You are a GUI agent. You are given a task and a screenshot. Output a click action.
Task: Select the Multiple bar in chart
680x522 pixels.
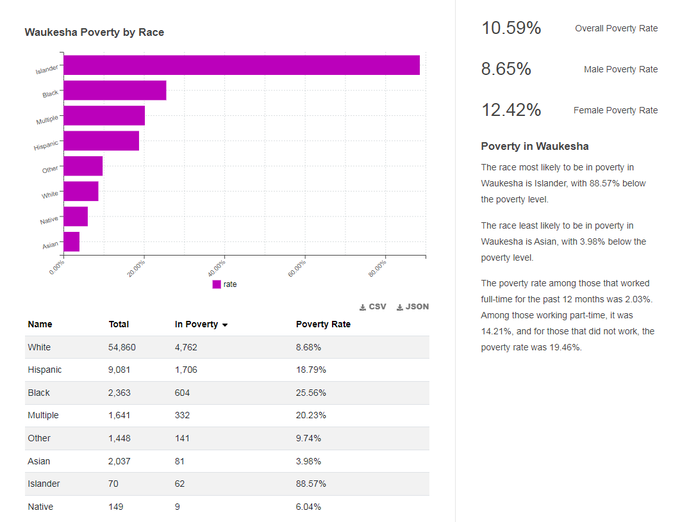104,116
